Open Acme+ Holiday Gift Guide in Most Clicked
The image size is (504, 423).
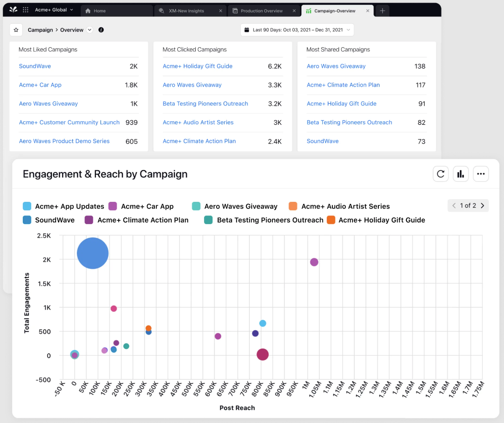(x=197, y=66)
